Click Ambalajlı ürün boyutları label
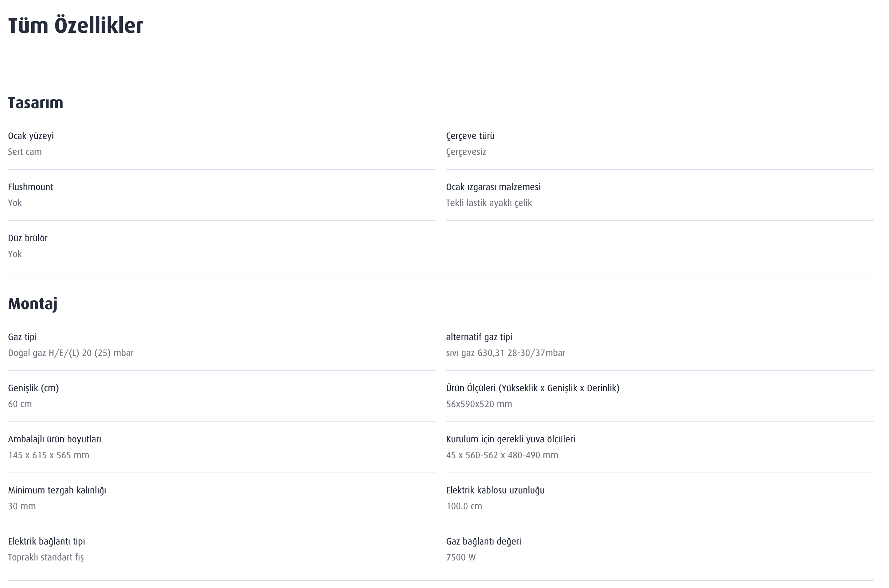 point(54,439)
